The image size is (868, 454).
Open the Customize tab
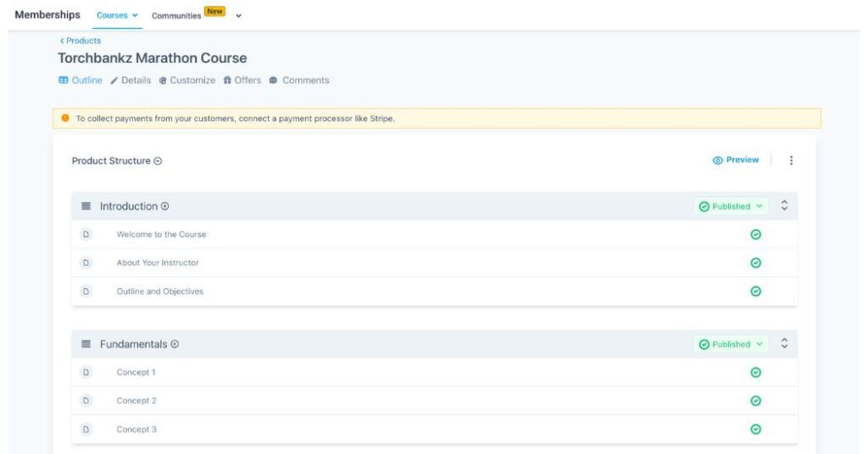187,80
